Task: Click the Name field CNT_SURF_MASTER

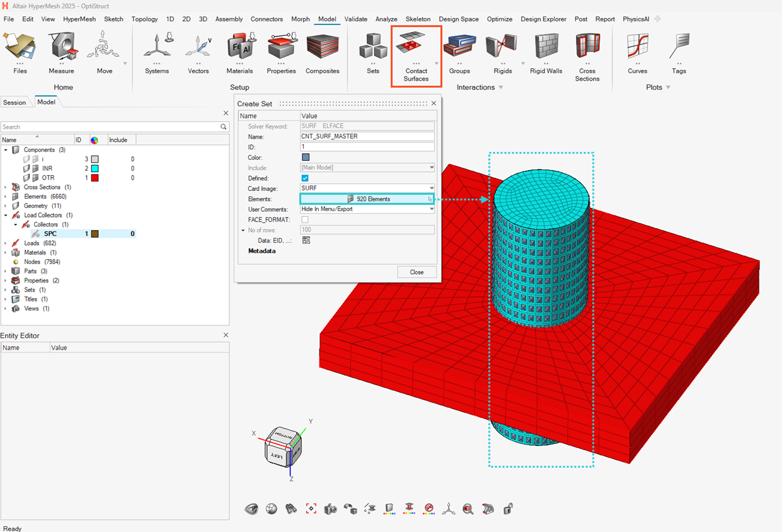Action: [x=367, y=136]
